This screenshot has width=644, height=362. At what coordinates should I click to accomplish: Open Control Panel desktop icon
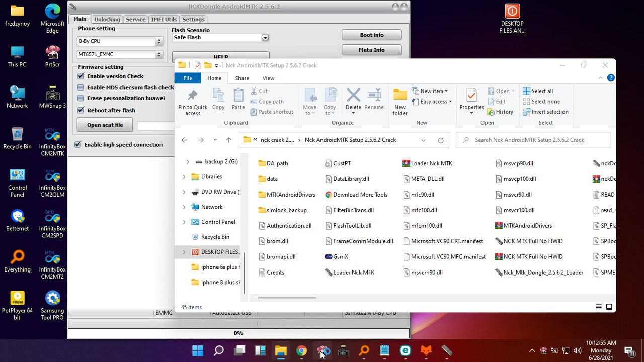(x=17, y=183)
